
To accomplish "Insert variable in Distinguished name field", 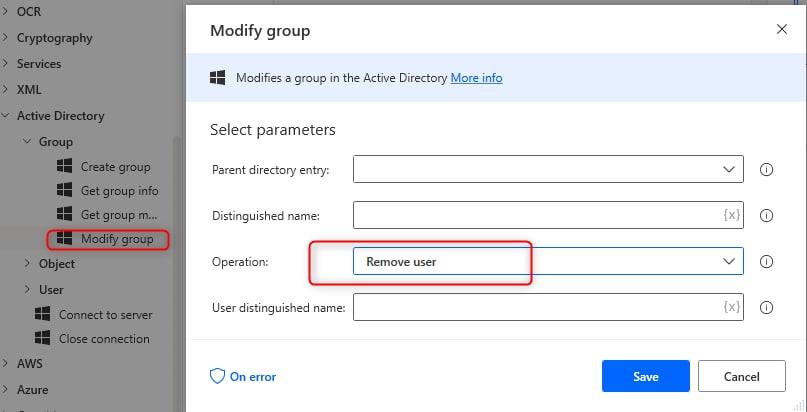I will pyautogui.click(x=731, y=216).
